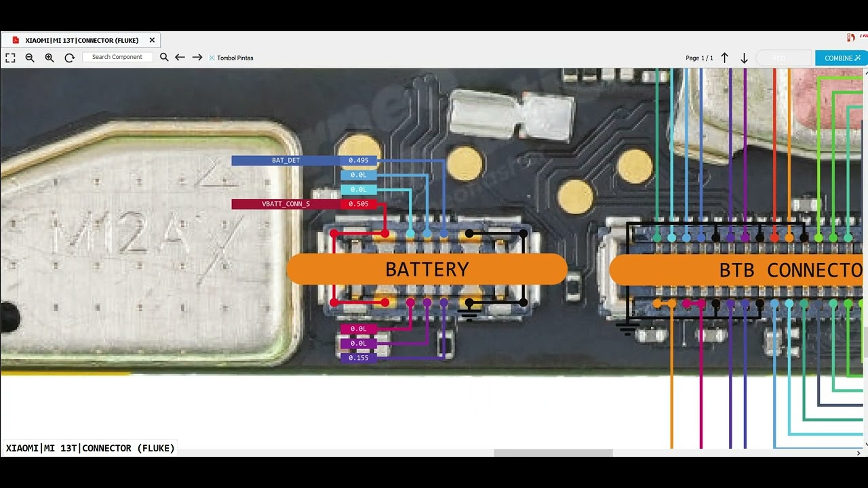
Task: Click the Search Component input field
Action: (x=118, y=57)
